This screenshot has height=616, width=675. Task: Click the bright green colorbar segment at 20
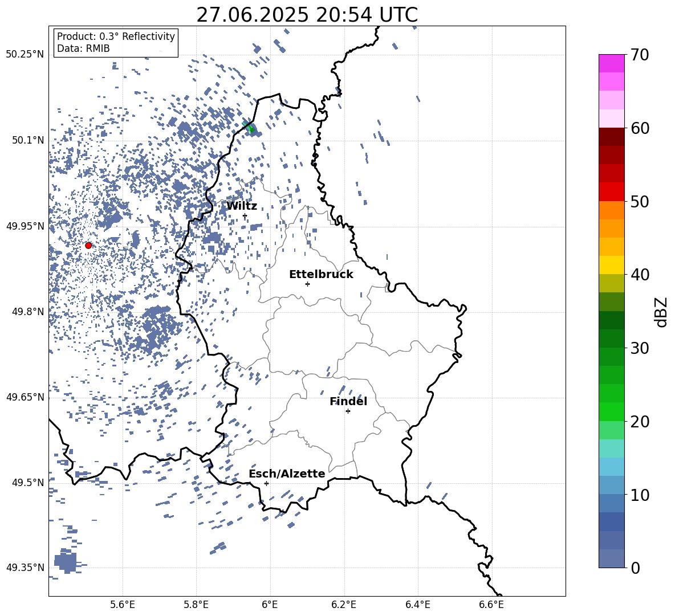(x=611, y=411)
